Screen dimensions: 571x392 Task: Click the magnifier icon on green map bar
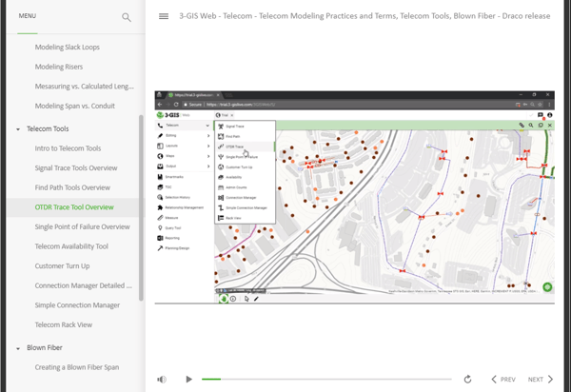(531, 125)
